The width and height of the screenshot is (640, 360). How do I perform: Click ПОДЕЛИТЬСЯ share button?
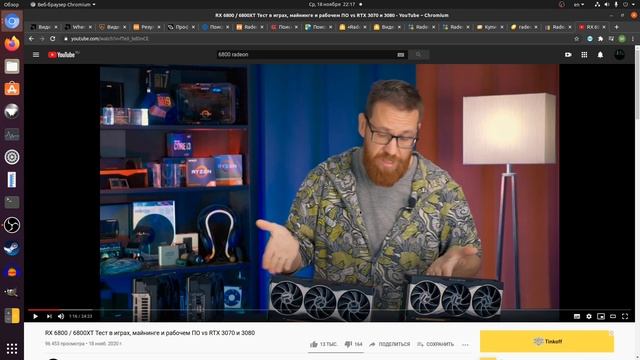coord(389,344)
